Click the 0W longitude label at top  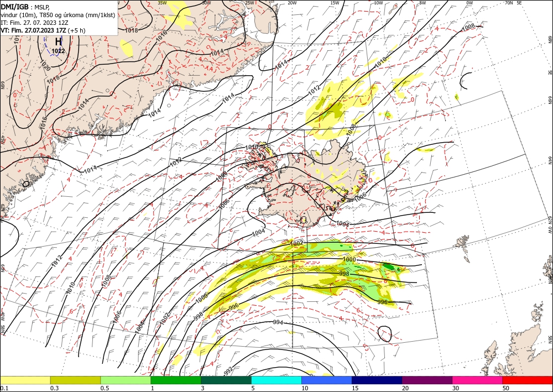click(469, 3)
